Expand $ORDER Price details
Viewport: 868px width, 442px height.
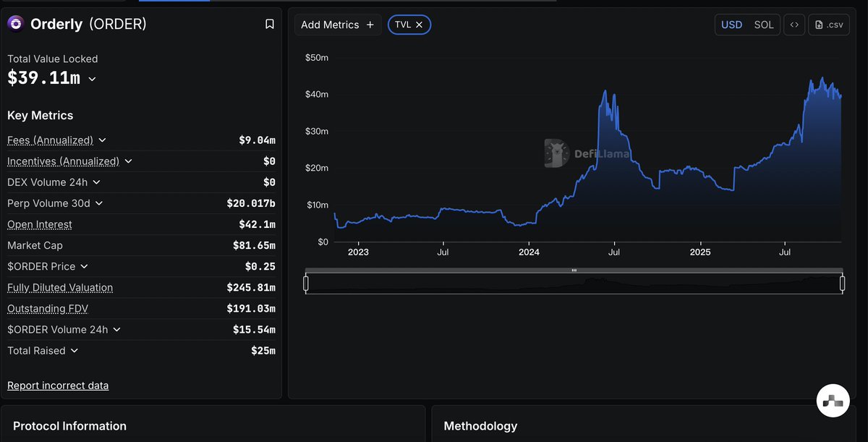(84, 267)
